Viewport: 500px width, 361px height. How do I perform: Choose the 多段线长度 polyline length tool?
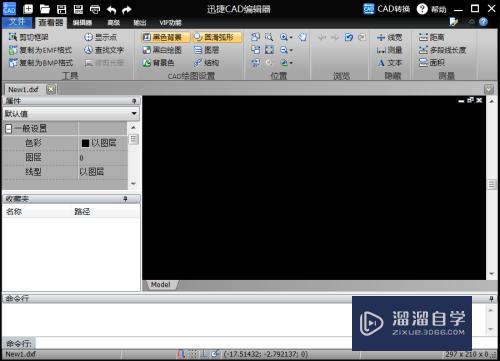[442, 50]
